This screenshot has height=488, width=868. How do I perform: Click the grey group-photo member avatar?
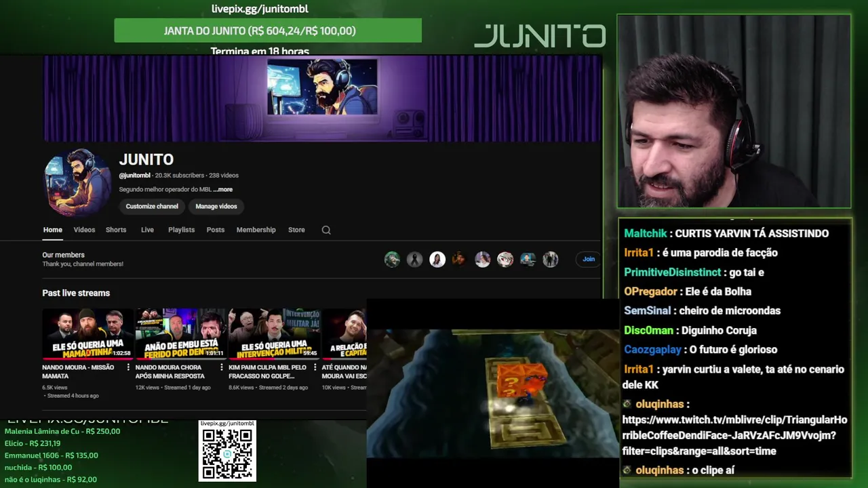550,259
